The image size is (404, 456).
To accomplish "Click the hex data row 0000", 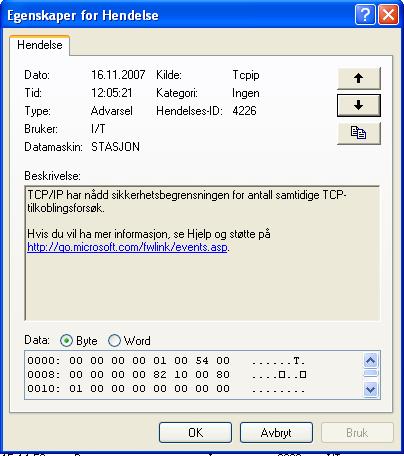I will pyautogui.click(x=166, y=361).
